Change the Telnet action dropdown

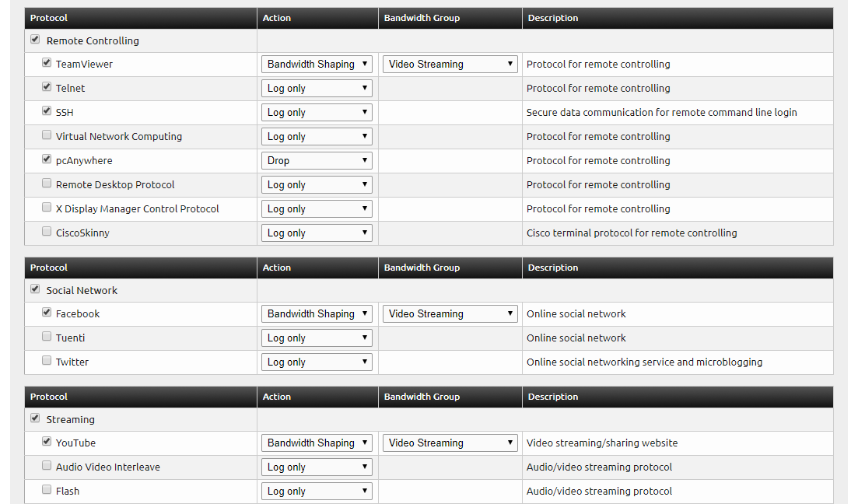pos(317,88)
